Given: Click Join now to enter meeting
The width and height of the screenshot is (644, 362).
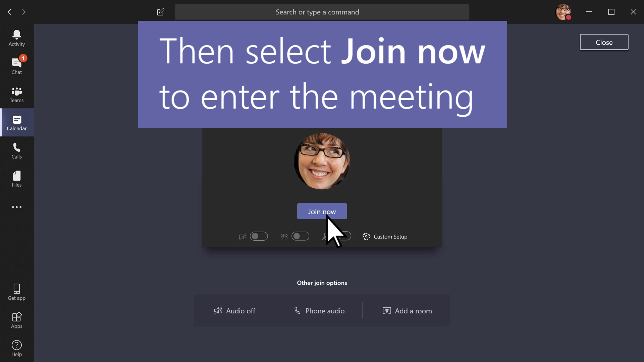Looking at the screenshot, I should tap(322, 211).
